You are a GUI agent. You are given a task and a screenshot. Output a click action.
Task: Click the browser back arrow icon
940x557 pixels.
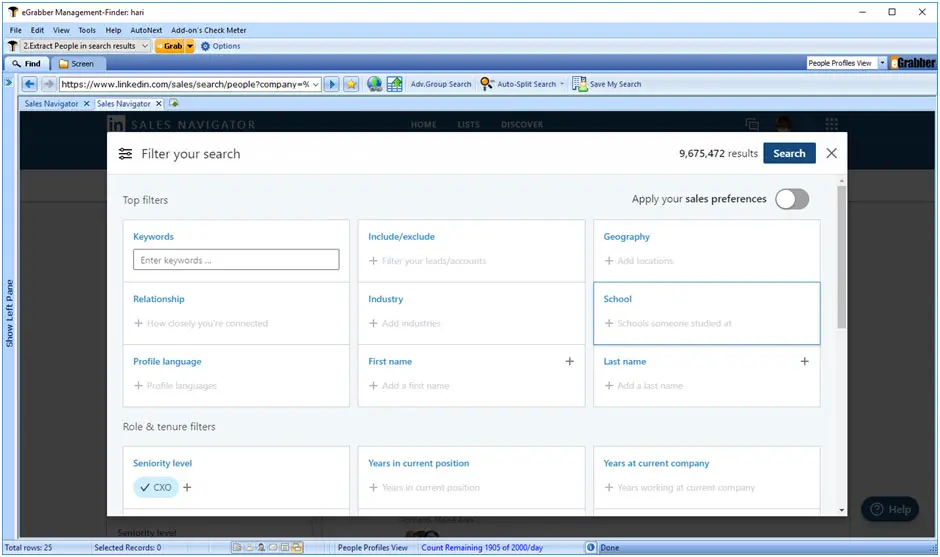29,85
